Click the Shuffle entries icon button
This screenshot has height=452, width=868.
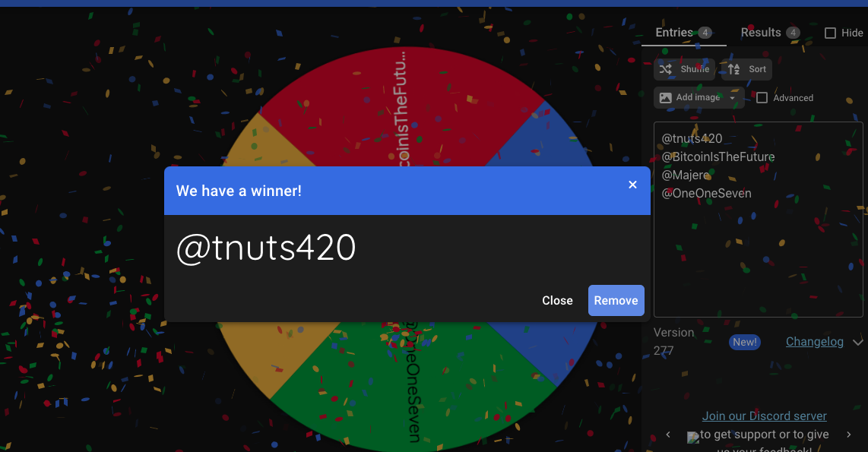pos(666,69)
